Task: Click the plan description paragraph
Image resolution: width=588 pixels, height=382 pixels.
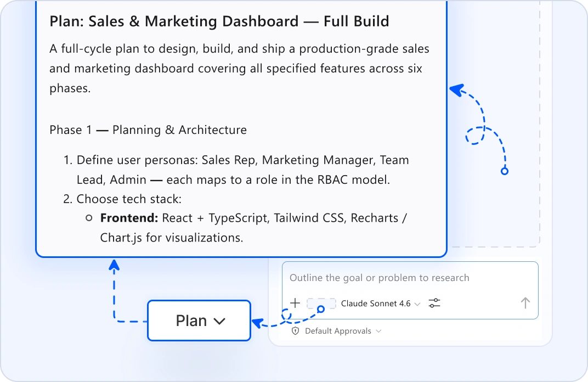Action: 239,68
